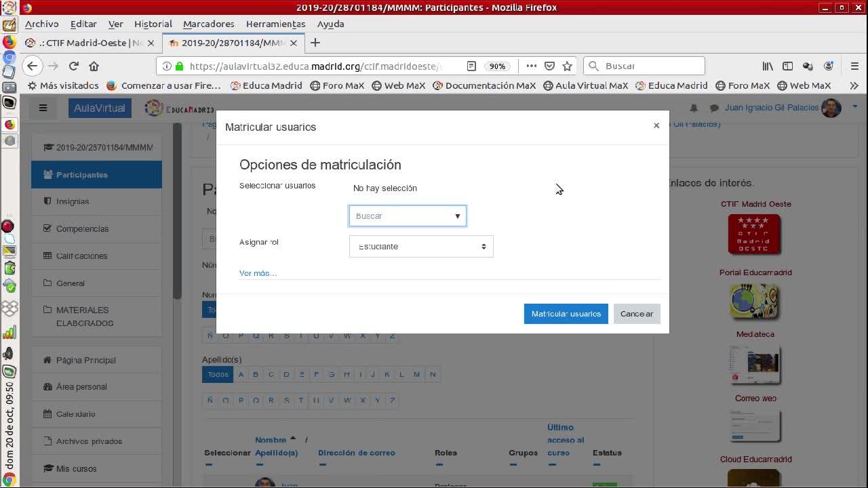Open Calificaciones in the sidebar
This screenshot has height=488, width=868.
tap(96, 256)
